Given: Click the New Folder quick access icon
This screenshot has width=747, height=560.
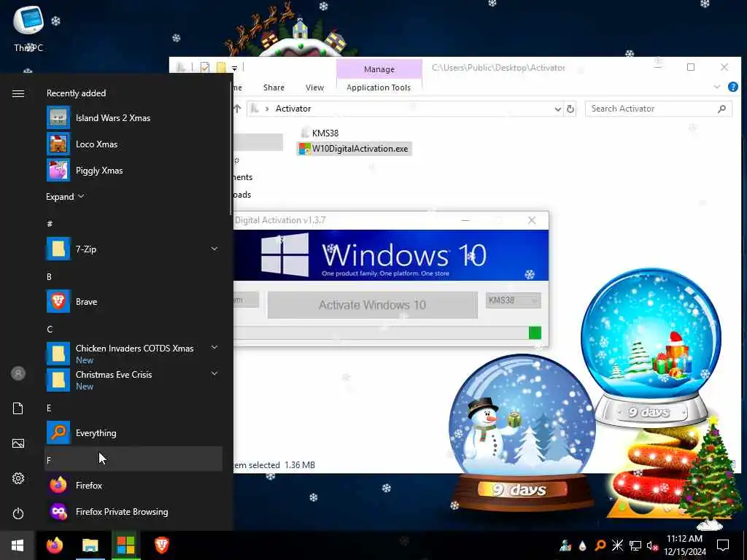Looking at the screenshot, I should point(221,68).
